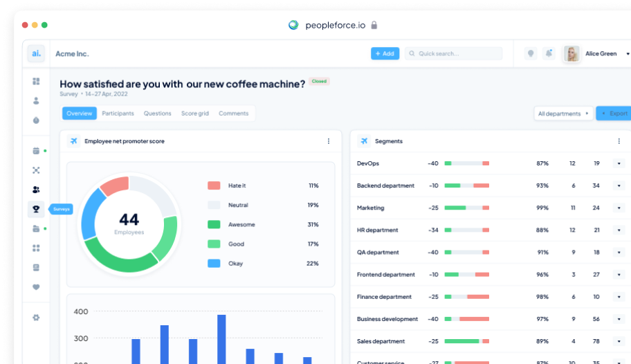
Task: Open the calendar icon in sidebar
Action: point(36,151)
